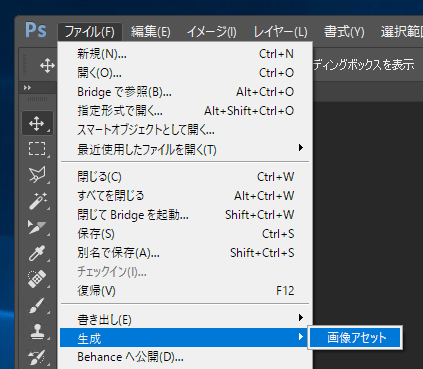Viewport: 423px width, 369px height.
Task: Click the バウンディングボックスを表示 option label
Action: (364, 65)
